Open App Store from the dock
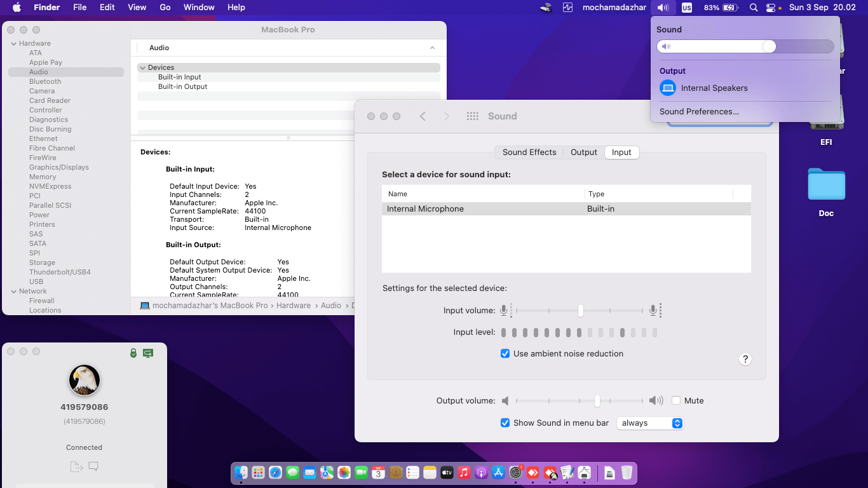 pyautogui.click(x=498, y=473)
